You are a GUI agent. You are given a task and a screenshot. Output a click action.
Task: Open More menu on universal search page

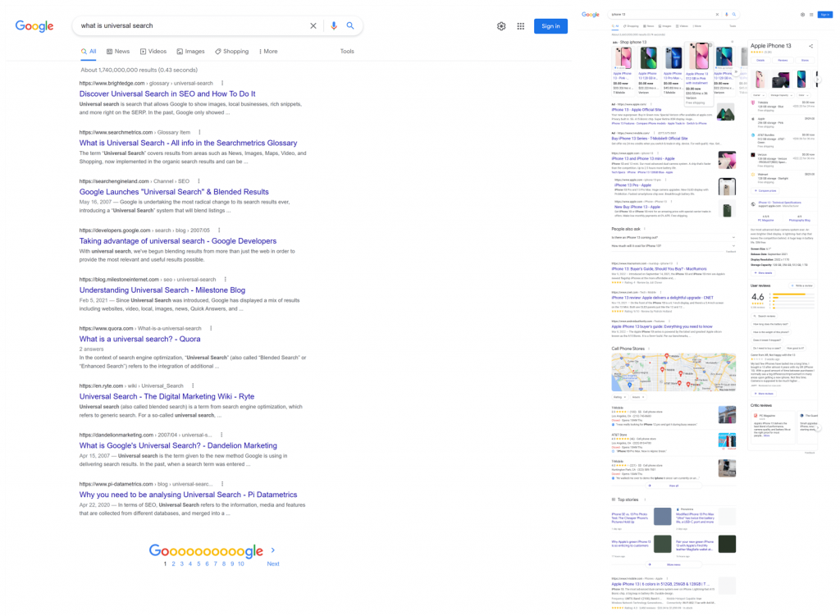[268, 52]
